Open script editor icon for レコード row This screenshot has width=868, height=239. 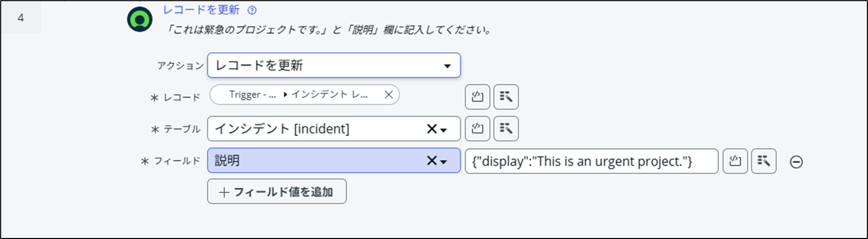tap(477, 97)
